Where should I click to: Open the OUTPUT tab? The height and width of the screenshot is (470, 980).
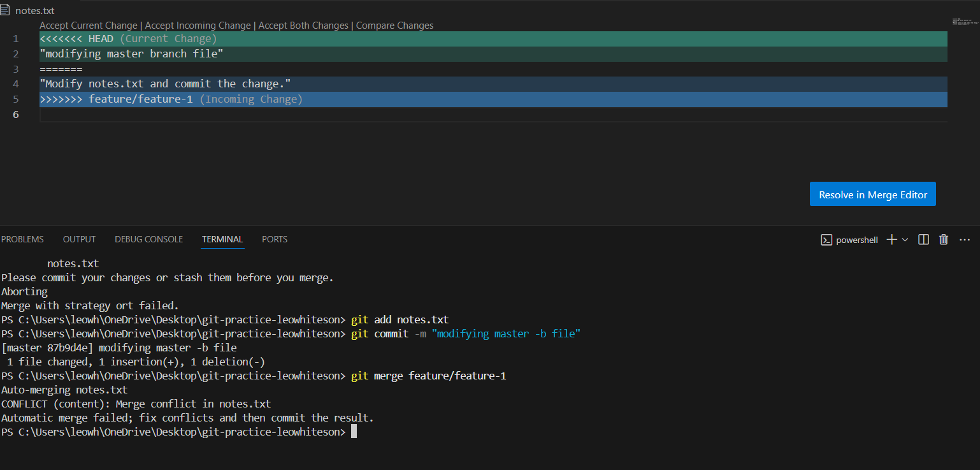click(x=79, y=239)
